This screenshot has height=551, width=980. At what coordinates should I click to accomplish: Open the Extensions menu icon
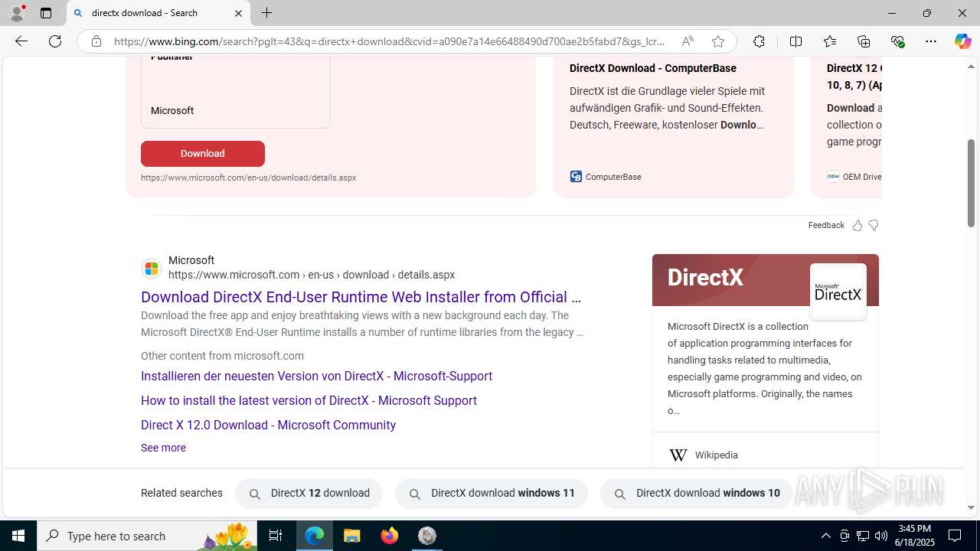(x=759, y=41)
